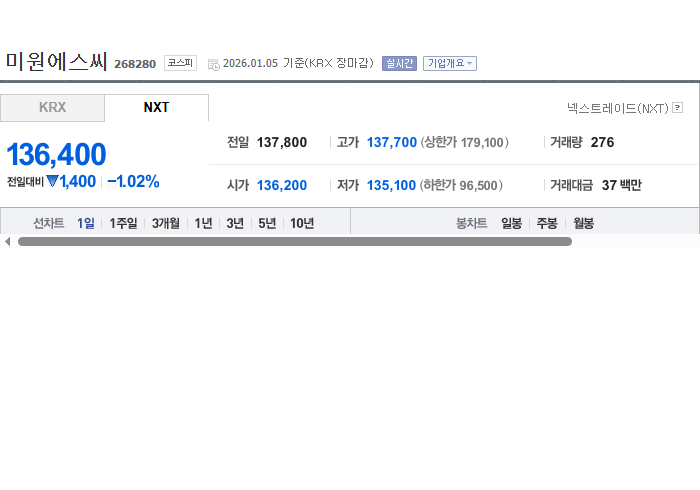Click the change percentage -1.02%
700x490 pixels.
(x=133, y=182)
